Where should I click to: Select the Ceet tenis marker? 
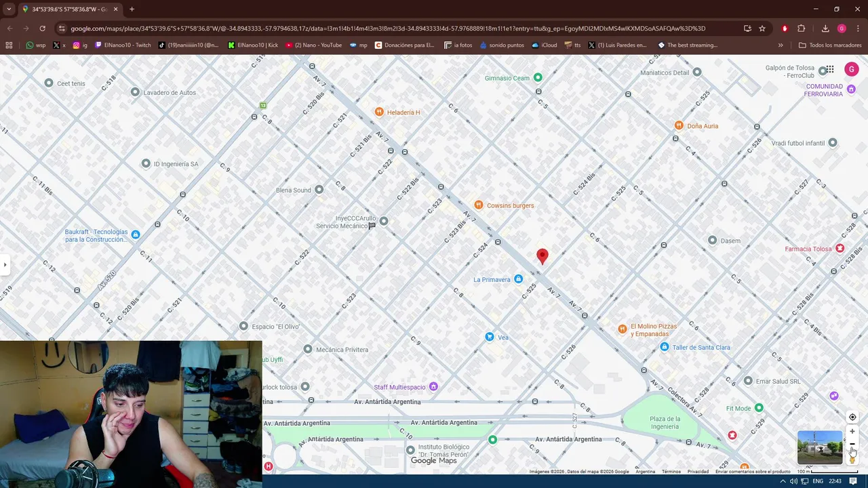click(x=49, y=83)
